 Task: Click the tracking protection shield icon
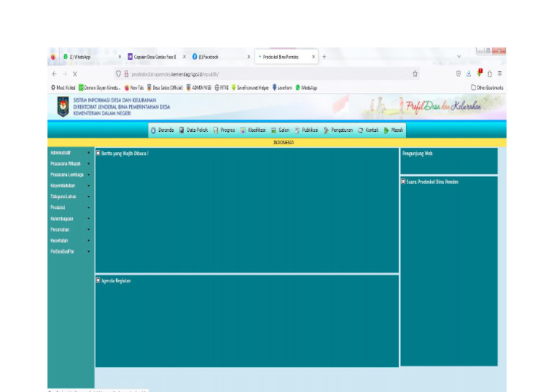[118, 73]
